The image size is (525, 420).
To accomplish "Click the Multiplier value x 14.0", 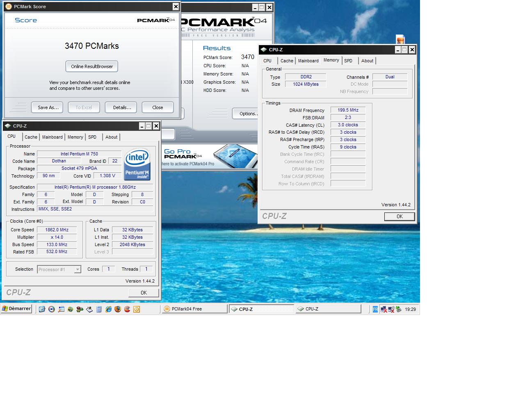I will pyautogui.click(x=57, y=237).
